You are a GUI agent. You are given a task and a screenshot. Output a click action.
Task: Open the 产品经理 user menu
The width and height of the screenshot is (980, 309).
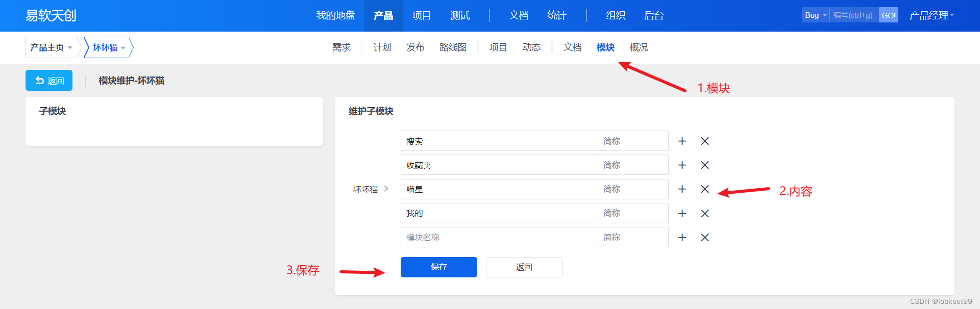932,15
